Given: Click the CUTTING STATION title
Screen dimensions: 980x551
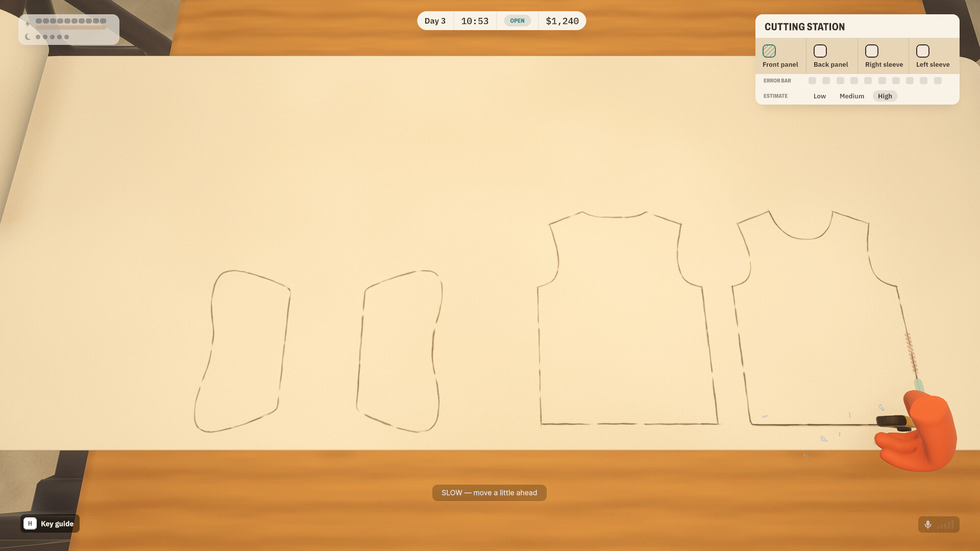Looking at the screenshot, I should pos(804,27).
